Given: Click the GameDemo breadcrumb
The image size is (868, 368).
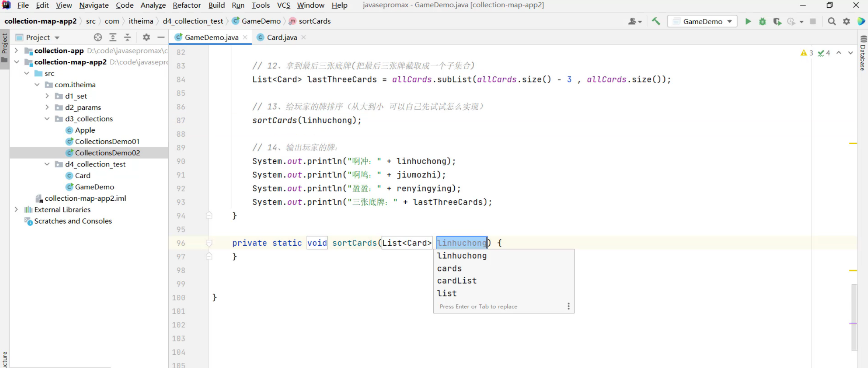Looking at the screenshot, I should coord(260,21).
